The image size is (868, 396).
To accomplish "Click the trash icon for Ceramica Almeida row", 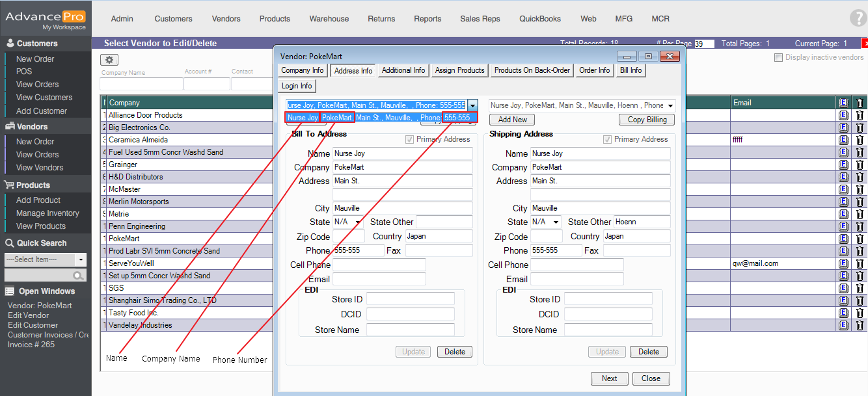I will tap(859, 140).
